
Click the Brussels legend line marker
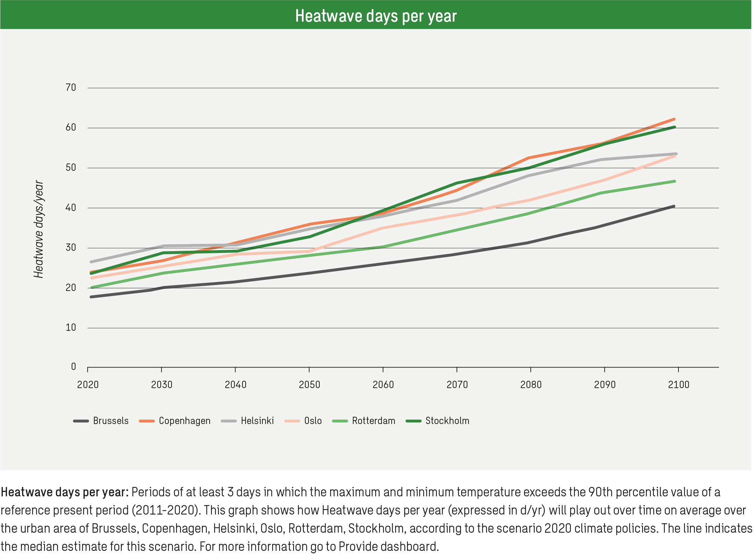81,421
